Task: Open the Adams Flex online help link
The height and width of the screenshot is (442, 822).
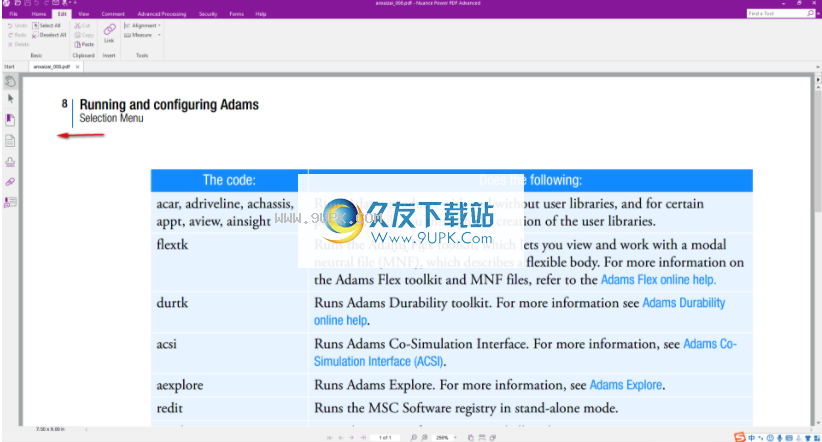Action: coord(658,279)
